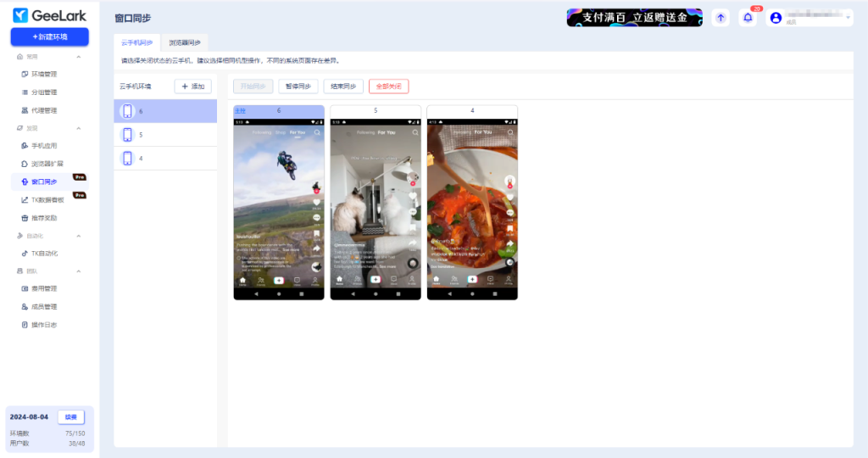
Task: Click the GeeLark logo
Action: tap(50, 15)
